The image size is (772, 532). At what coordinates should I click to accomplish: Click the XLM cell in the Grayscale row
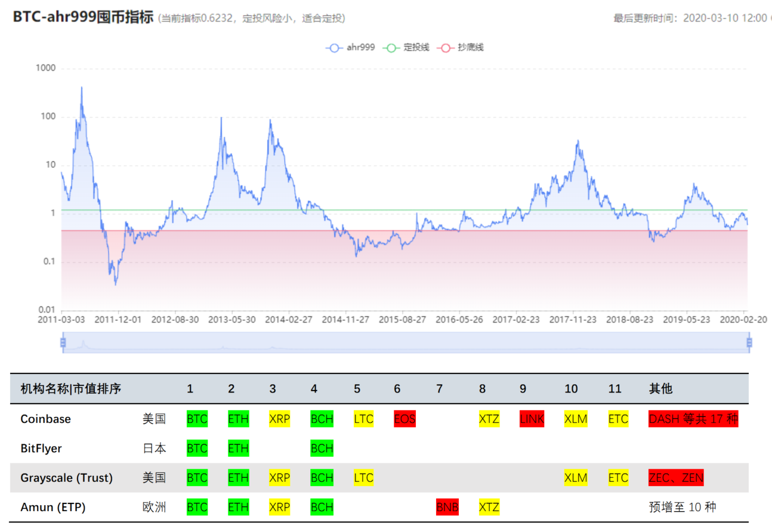tap(576, 478)
